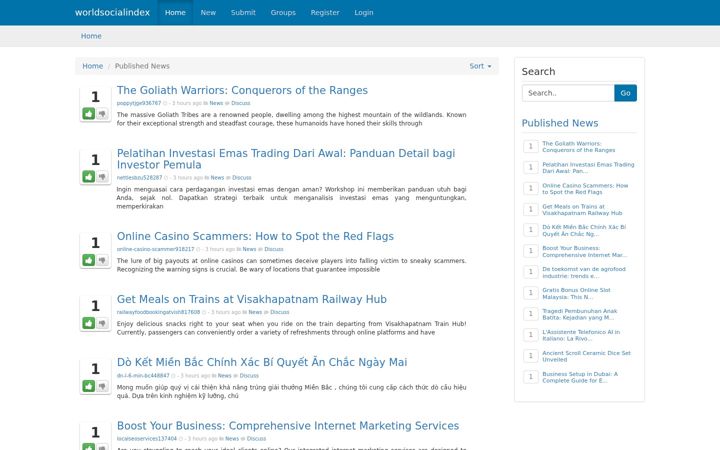Upvote Pelatihan Investasi Emas Trading story
Viewport: 720px width, 450px height.
tap(89, 176)
